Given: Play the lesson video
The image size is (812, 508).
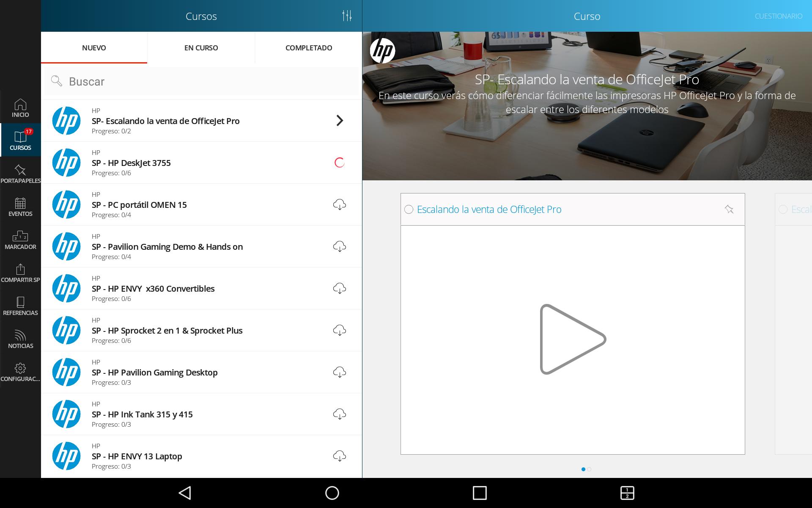Looking at the screenshot, I should click(573, 339).
